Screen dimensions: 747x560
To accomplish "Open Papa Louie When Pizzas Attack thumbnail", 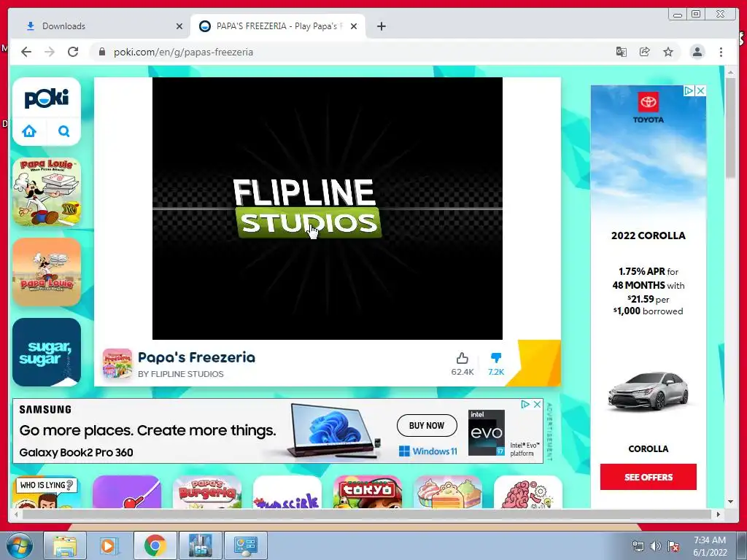I will click(x=47, y=192).
